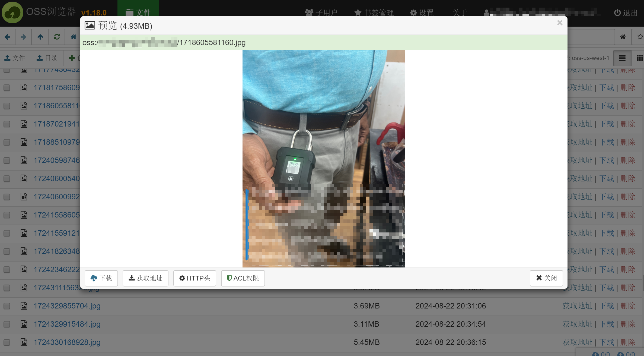Click download queue counter in status bar
Image resolution: width=644 pixels, height=356 pixels.
point(626,354)
